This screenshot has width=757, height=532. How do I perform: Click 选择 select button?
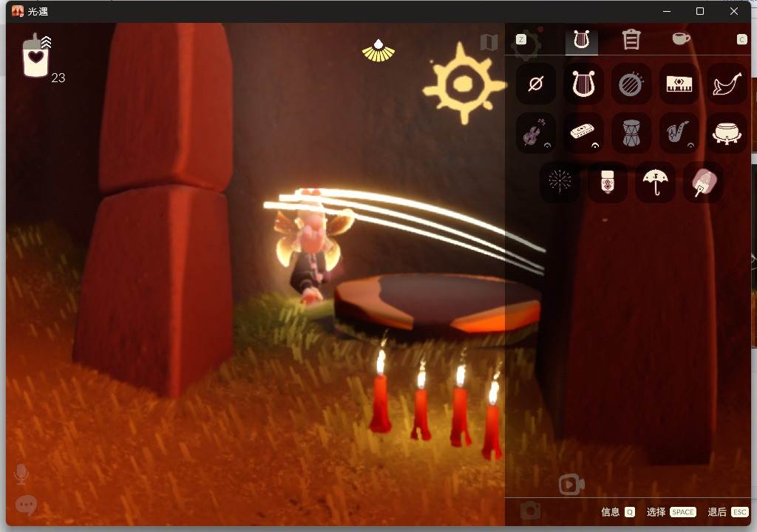671,512
